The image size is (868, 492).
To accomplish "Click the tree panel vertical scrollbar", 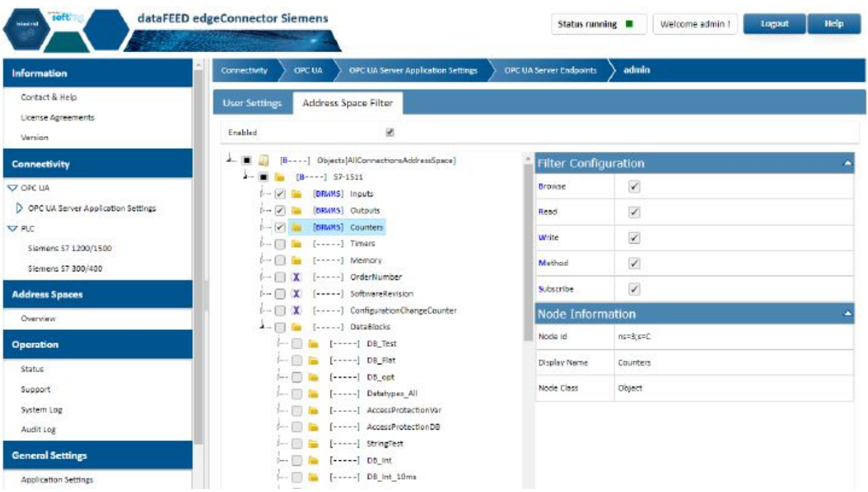I will pyautogui.click(x=527, y=252).
